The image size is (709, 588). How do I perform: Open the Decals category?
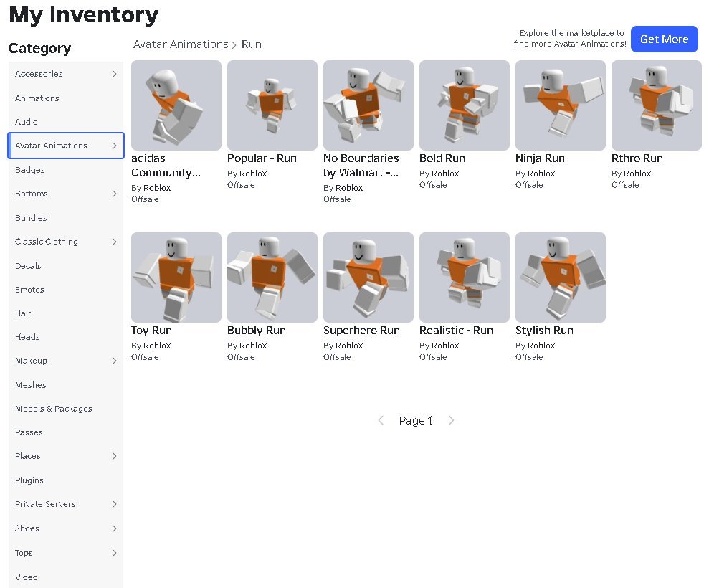point(65,266)
